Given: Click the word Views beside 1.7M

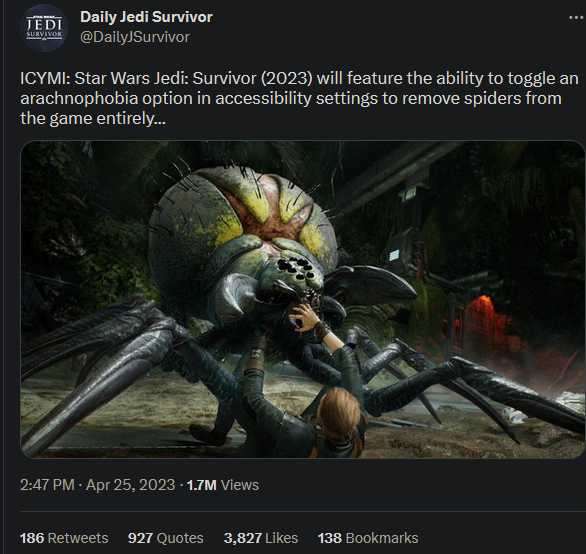Looking at the screenshot, I should coord(240,485).
